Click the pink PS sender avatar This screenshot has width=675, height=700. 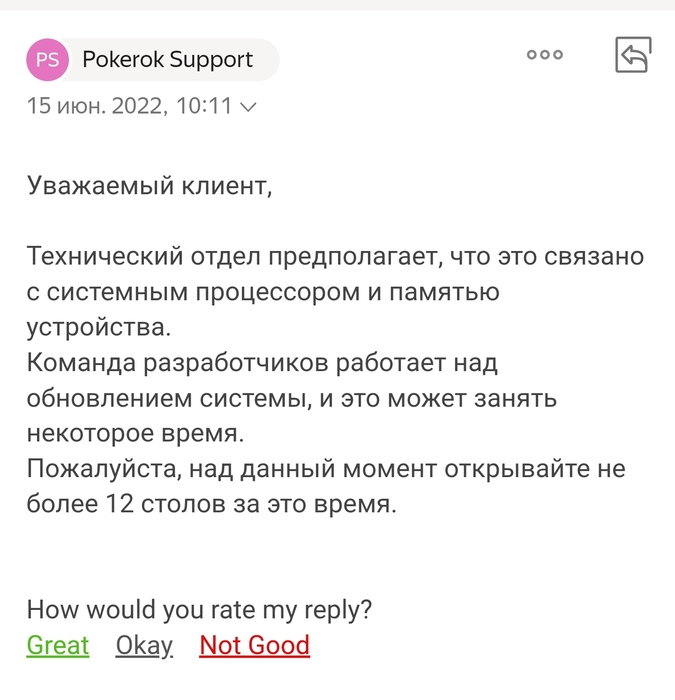click(x=47, y=60)
